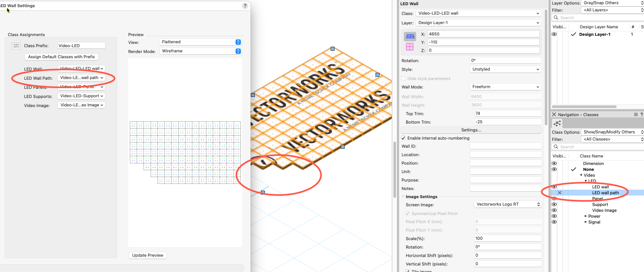644x272 pixels.
Task: Open help in LED Wall Settings dialog
Action: click(245, 6)
